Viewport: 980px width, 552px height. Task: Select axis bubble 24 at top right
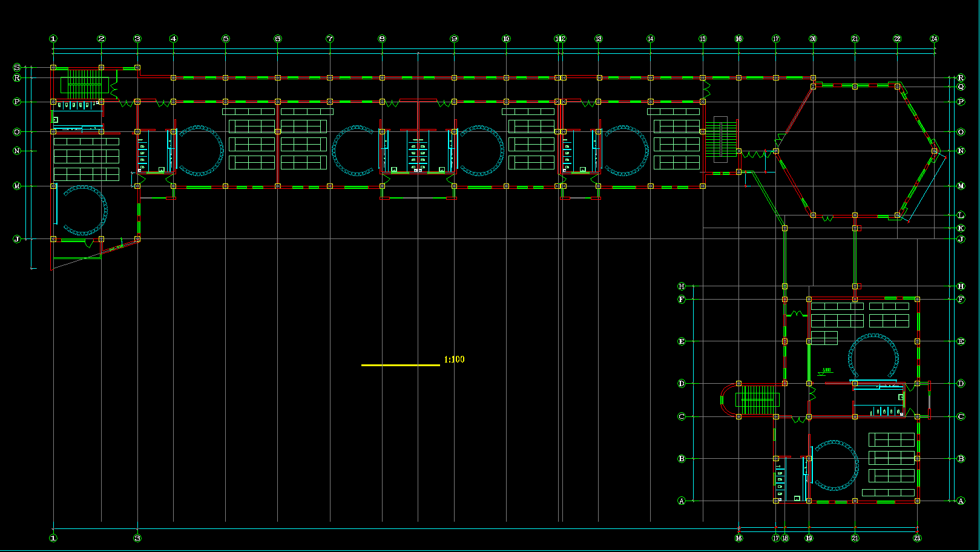pyautogui.click(x=934, y=39)
